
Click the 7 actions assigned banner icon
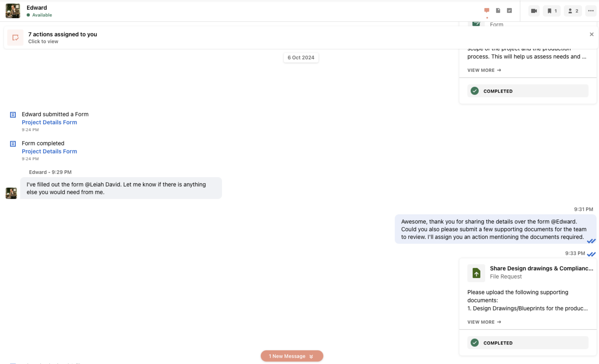coord(15,38)
